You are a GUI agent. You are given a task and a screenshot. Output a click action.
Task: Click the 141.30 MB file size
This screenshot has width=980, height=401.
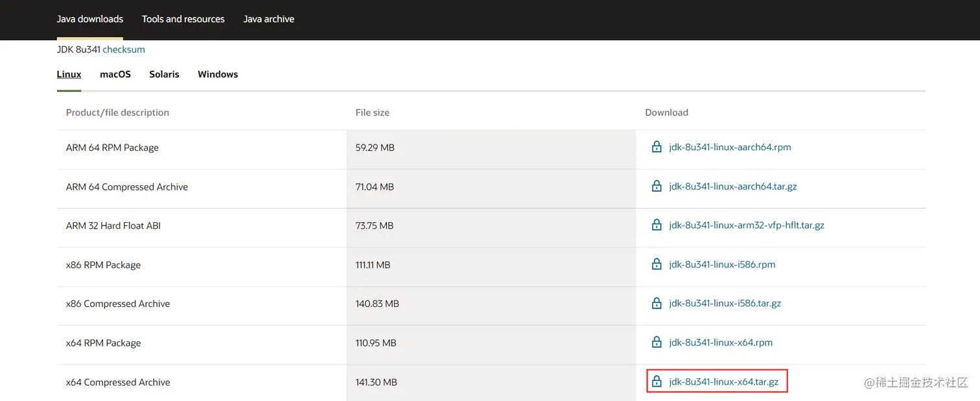click(x=377, y=382)
